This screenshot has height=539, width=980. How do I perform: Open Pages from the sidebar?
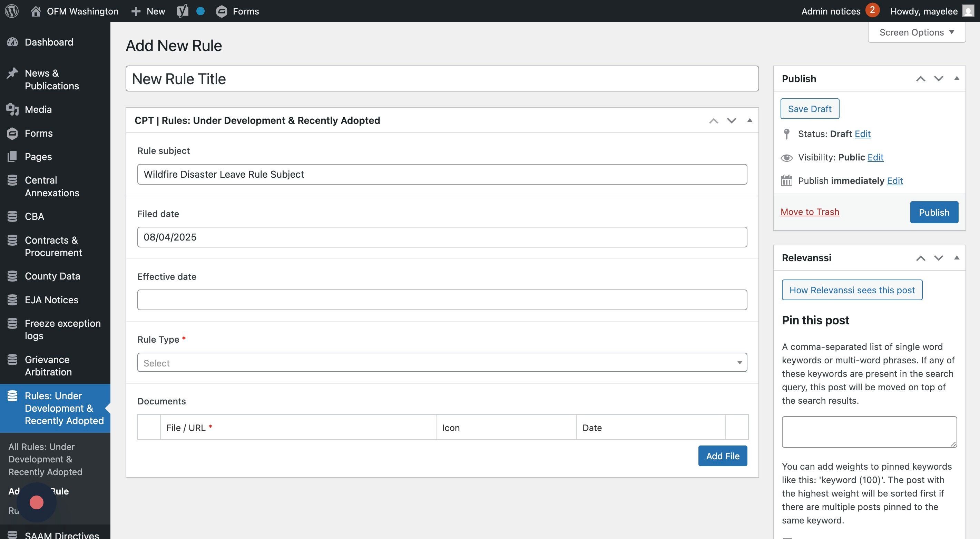click(x=38, y=157)
